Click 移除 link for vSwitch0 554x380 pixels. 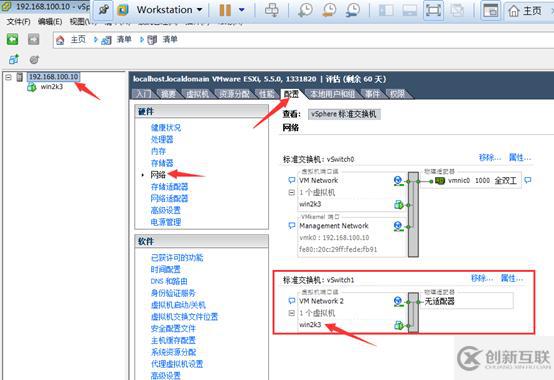coord(490,157)
